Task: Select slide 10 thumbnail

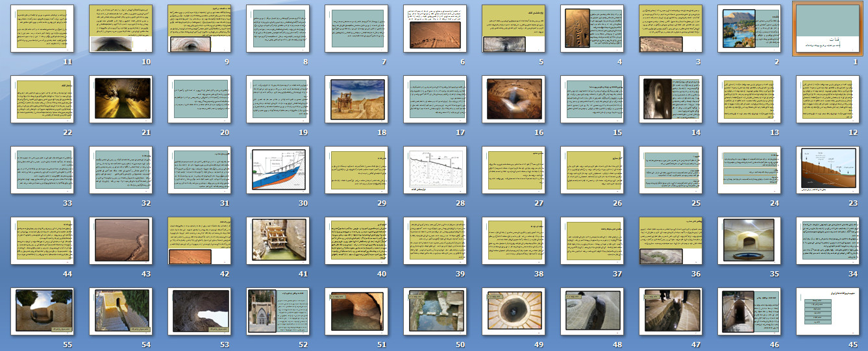Action: pyautogui.click(x=121, y=29)
